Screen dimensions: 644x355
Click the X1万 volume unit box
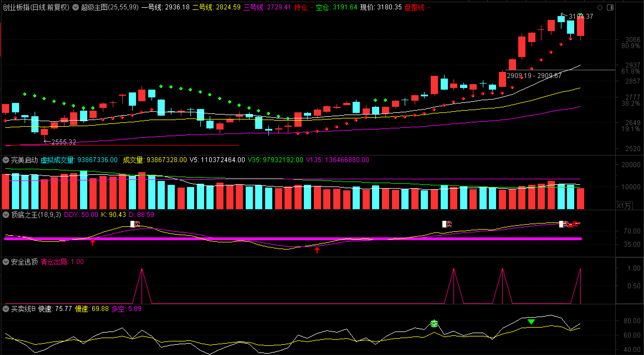[x=624, y=206]
